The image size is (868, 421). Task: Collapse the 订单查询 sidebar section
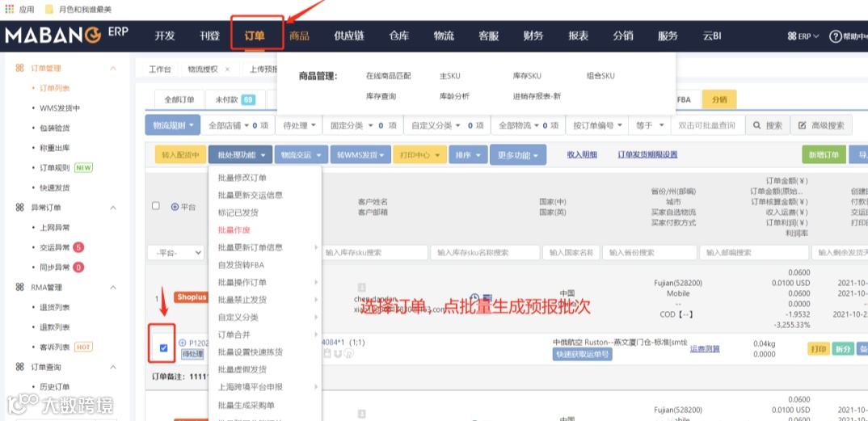(113, 367)
